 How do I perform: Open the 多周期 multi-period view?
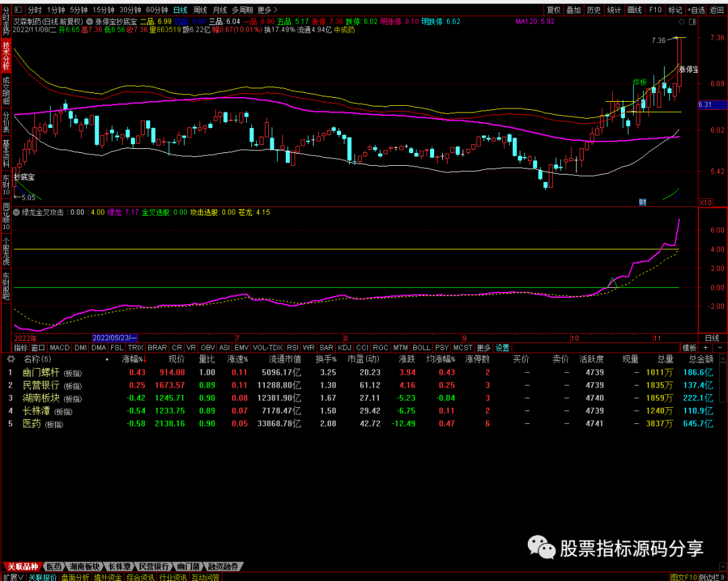[x=243, y=9]
